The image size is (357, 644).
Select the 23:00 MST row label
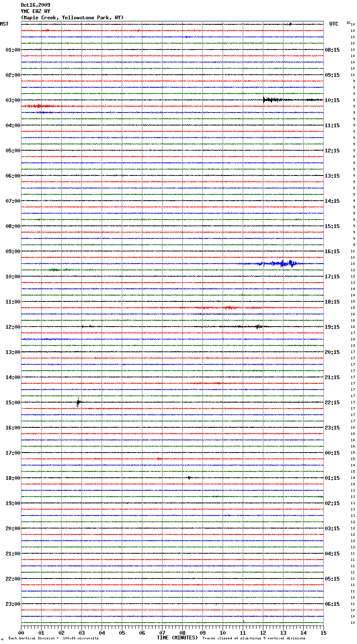tap(13, 604)
